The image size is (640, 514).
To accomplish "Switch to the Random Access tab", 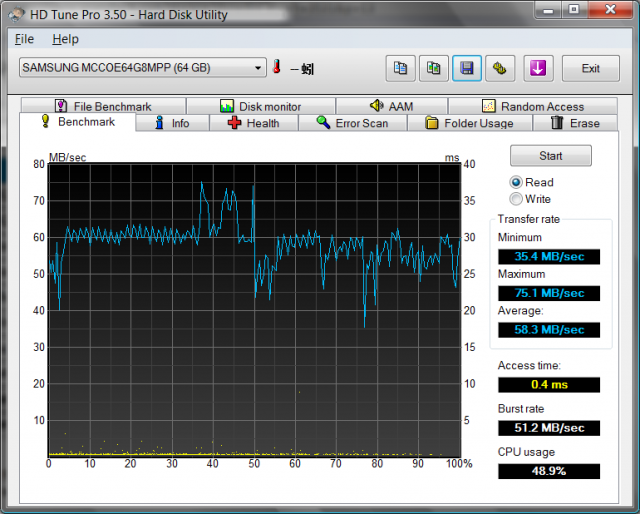I will click(533, 106).
